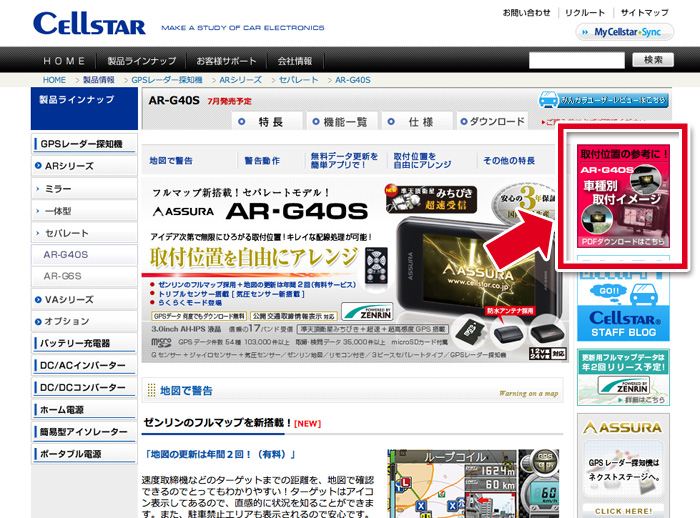
Task: Click the みちびき超速受信 badge
Action: coord(432,198)
